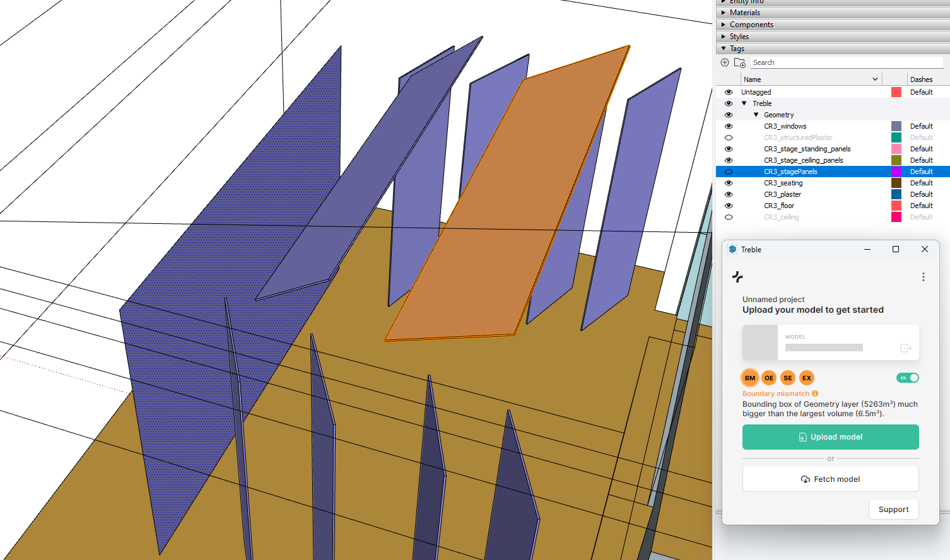This screenshot has width=950, height=560.
Task: Change the CR3_floor color swatch
Action: (896, 206)
